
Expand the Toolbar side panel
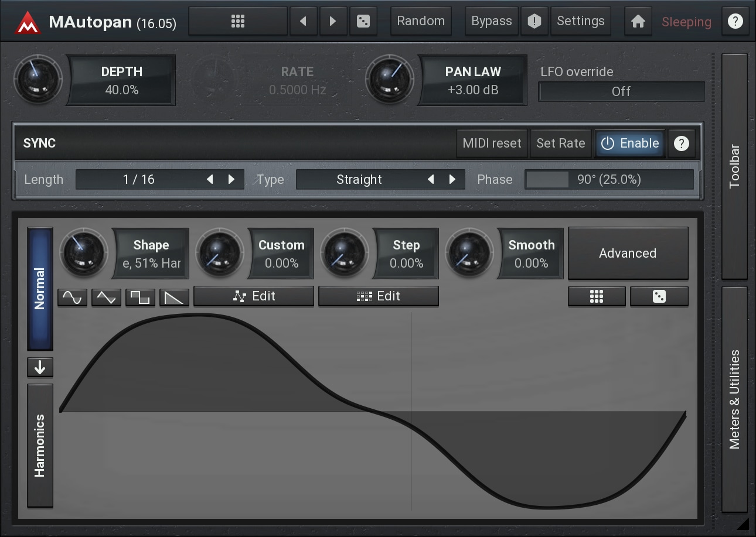tap(735, 166)
